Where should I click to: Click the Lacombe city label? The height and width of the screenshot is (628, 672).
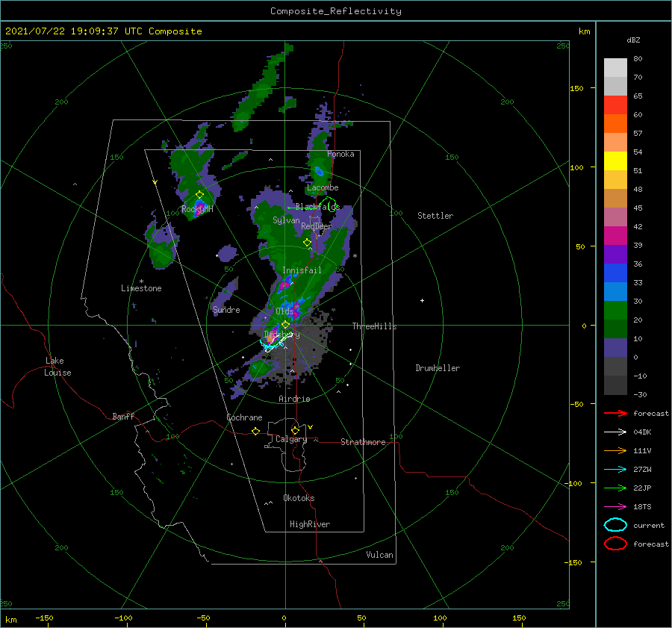click(323, 187)
